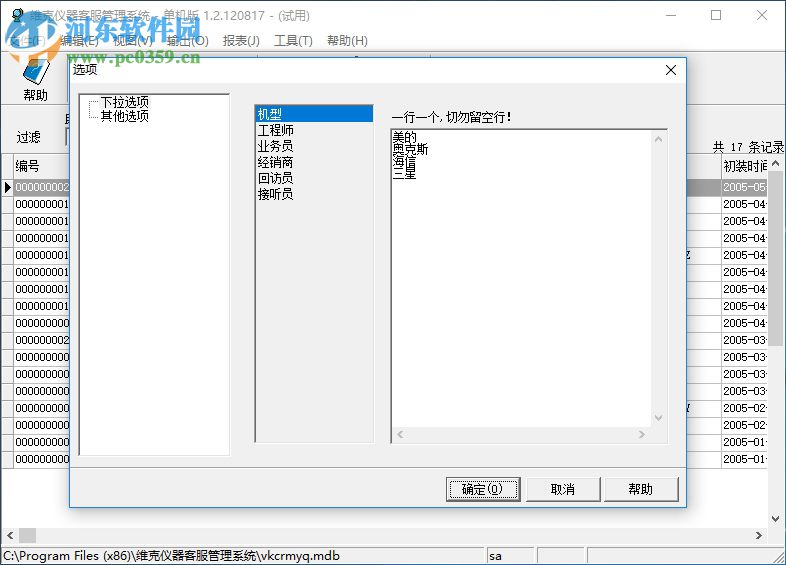Image resolution: width=786 pixels, height=565 pixels.
Task: Close the 选项 dialog with X
Action: click(671, 70)
